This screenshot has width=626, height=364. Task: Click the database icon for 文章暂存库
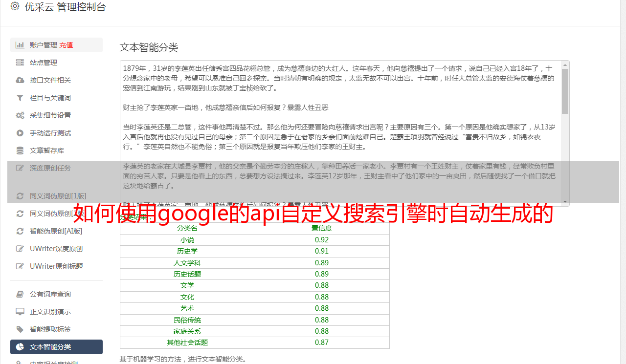(20, 150)
